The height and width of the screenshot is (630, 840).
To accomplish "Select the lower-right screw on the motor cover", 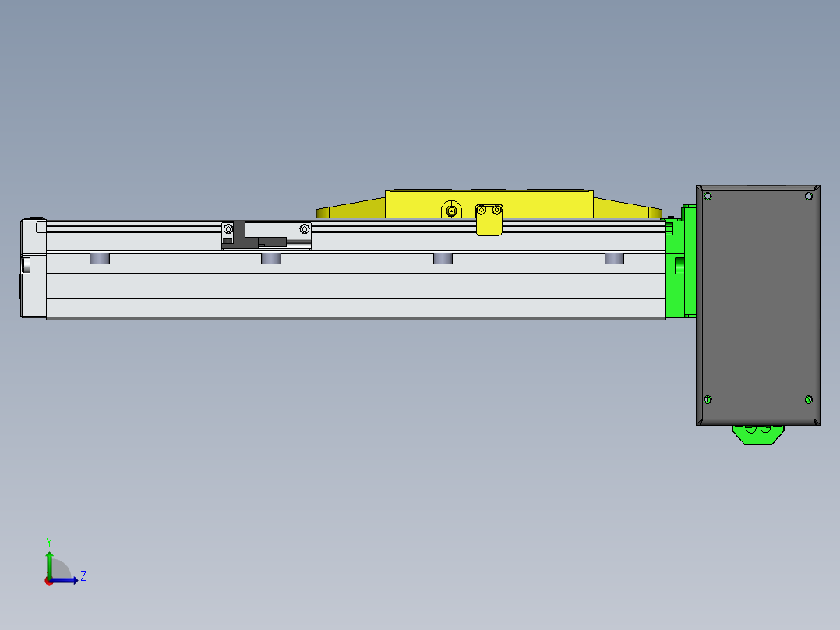I will pyautogui.click(x=808, y=399).
